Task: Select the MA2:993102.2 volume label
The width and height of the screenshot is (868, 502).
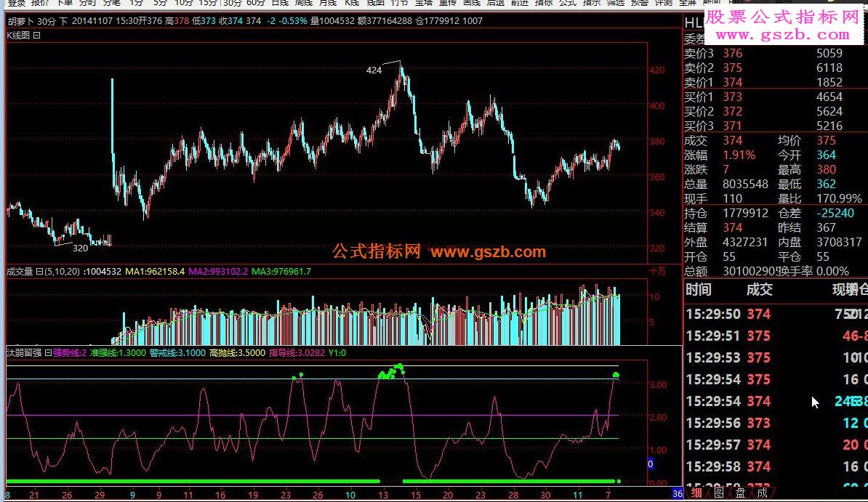Action: tap(218, 272)
